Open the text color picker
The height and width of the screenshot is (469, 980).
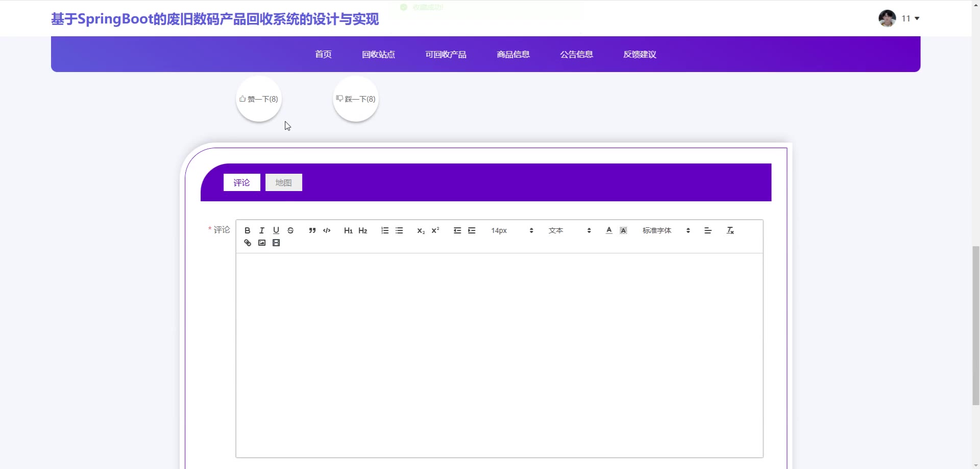(609, 230)
